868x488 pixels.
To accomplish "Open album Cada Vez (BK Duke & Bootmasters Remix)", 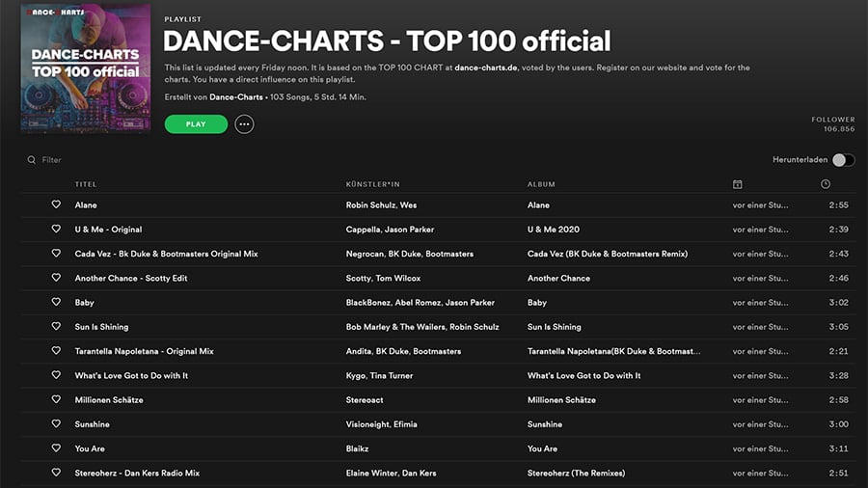I will coord(608,254).
